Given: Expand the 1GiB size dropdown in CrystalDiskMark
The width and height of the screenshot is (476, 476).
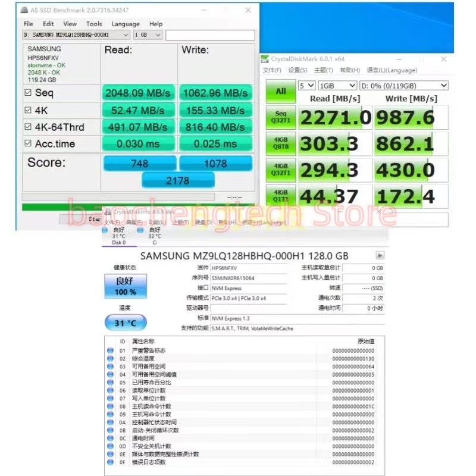Looking at the screenshot, I should coord(337,86).
